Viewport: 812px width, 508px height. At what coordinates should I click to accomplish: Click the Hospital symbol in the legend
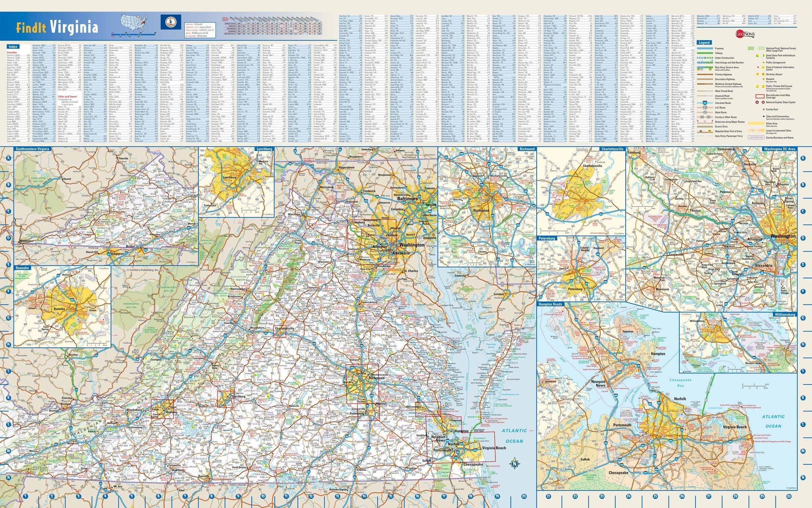pos(763,79)
